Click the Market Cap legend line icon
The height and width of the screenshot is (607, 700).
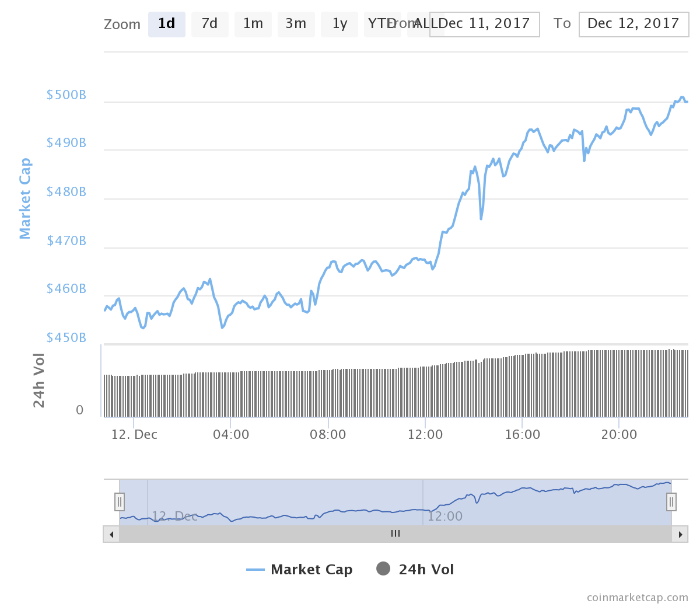pyautogui.click(x=256, y=570)
